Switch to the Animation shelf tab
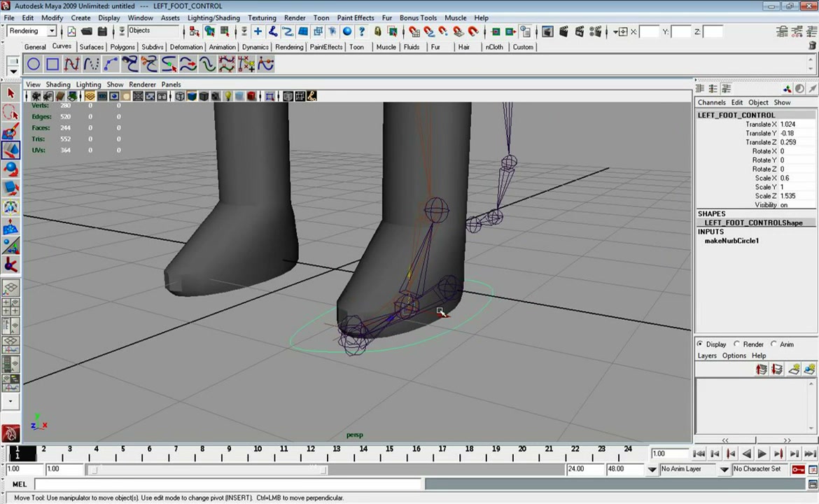 [222, 46]
